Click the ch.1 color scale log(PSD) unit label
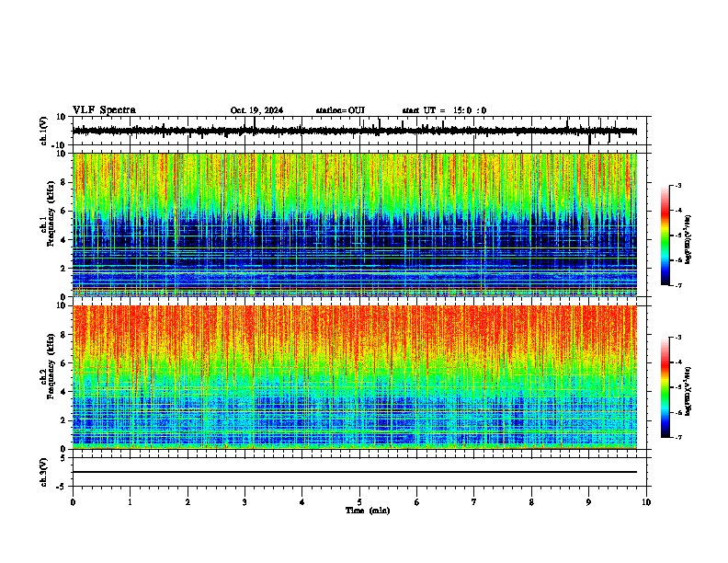The image size is (728, 563). (688, 240)
